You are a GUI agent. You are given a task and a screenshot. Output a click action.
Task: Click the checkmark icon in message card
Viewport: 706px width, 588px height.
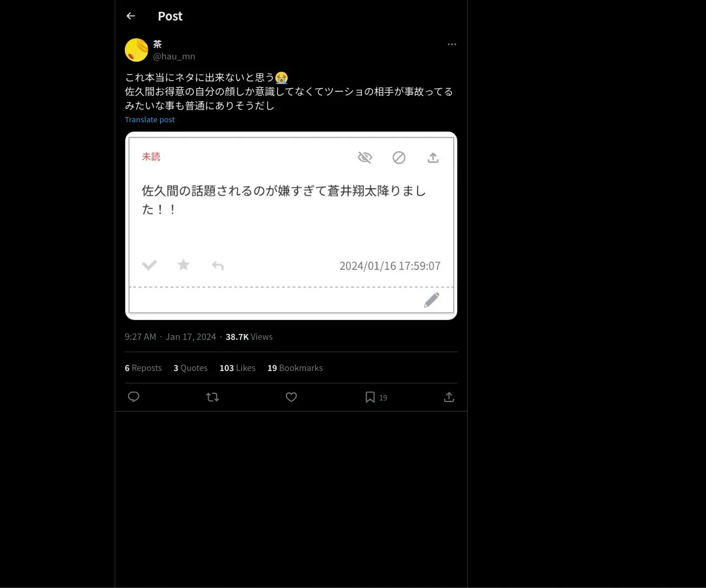149,265
